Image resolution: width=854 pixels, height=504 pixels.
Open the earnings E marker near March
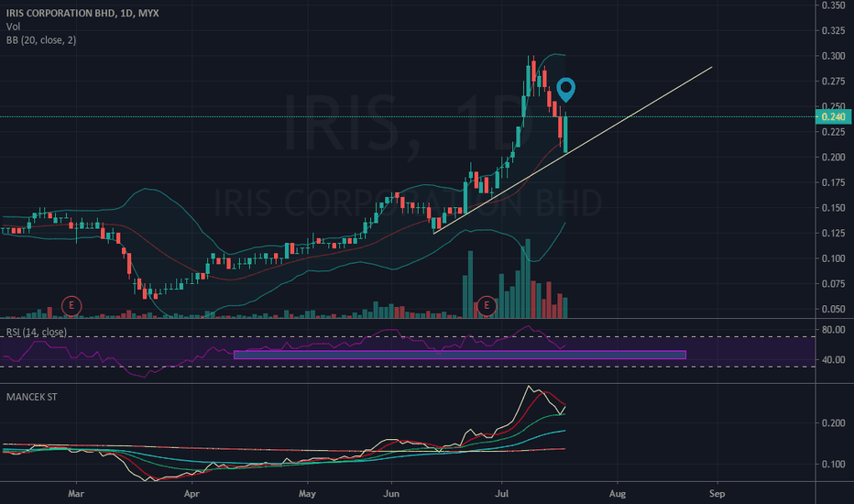coord(71,306)
